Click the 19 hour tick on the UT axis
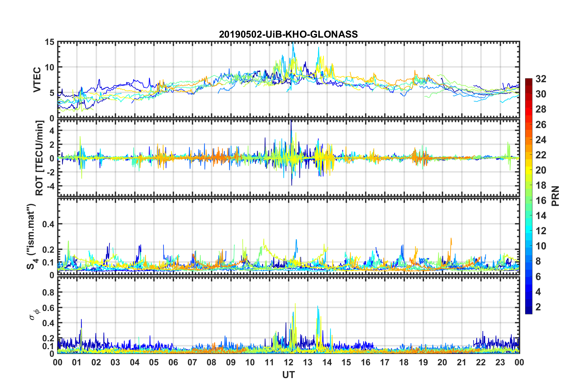 click(x=423, y=362)
